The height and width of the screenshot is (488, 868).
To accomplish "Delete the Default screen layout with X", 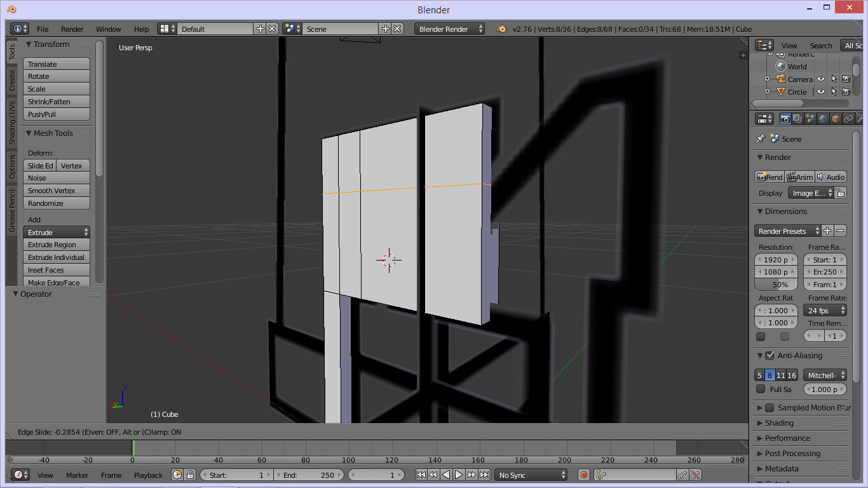I will pyautogui.click(x=272, y=29).
